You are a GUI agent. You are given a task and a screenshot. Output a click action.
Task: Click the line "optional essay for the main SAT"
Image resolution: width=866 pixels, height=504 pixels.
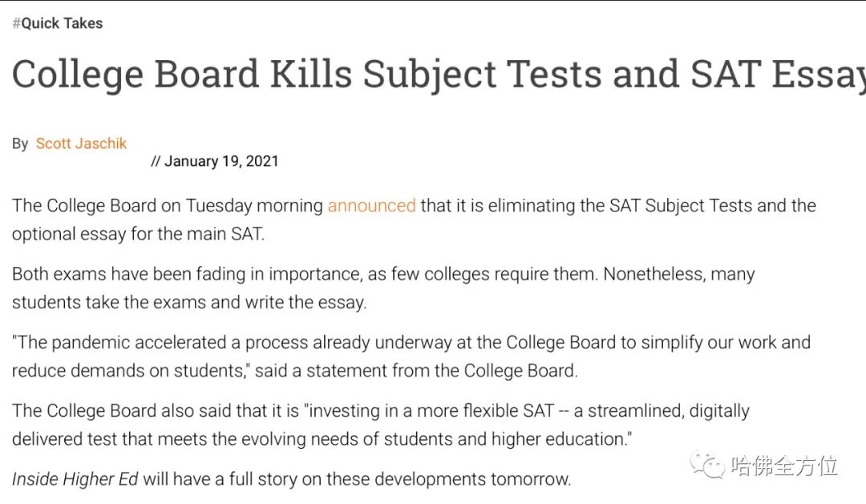coord(137,234)
